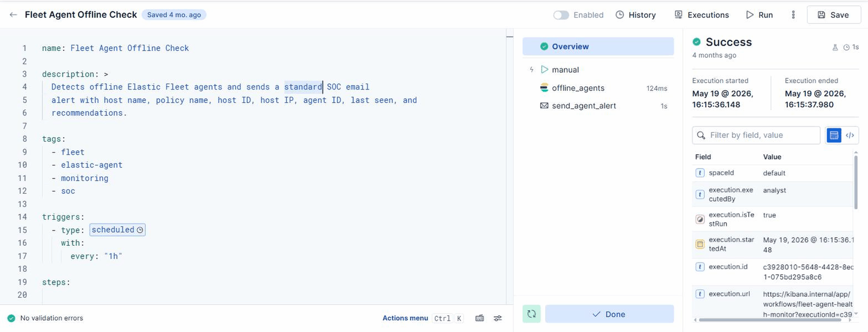868x332 pixels.
Task: Click the keyboard shortcuts icon in the footer
Action: click(480, 318)
